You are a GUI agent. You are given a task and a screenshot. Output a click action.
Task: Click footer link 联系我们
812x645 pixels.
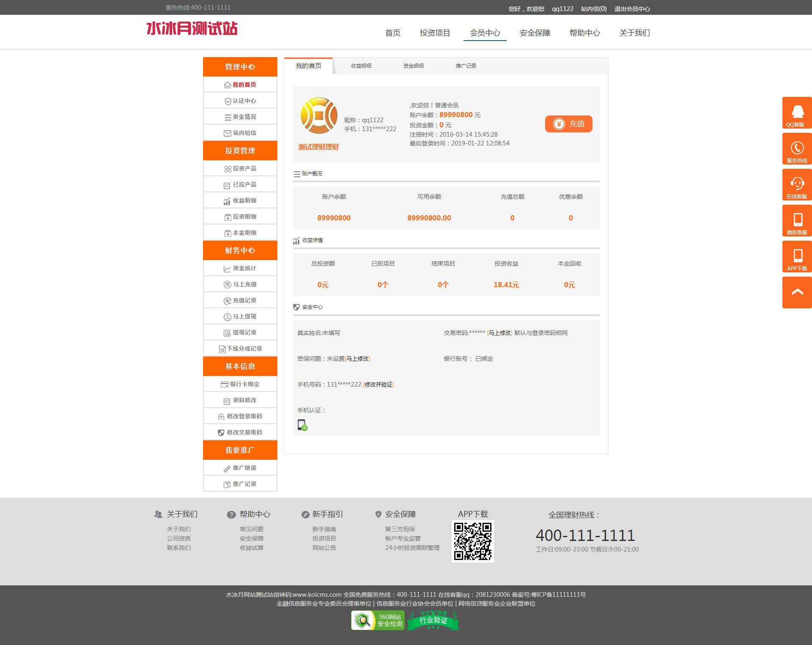pos(179,548)
